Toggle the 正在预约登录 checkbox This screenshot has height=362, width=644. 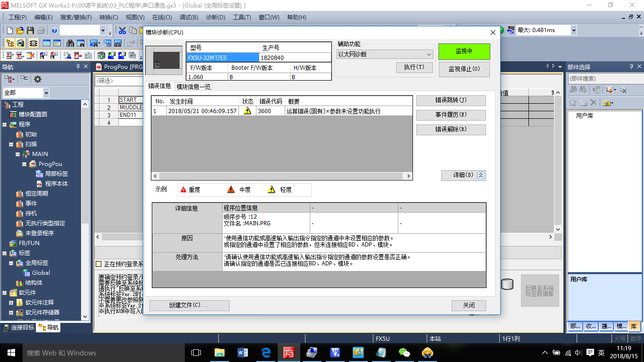[99, 264]
